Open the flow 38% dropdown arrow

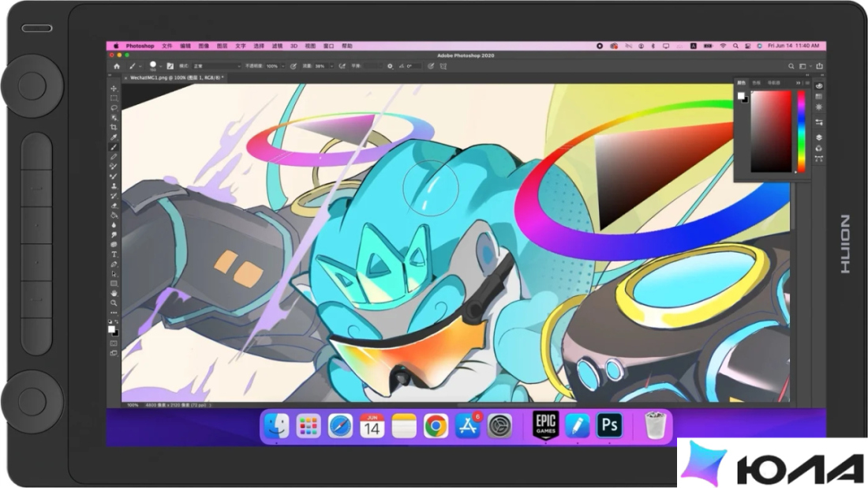point(331,66)
